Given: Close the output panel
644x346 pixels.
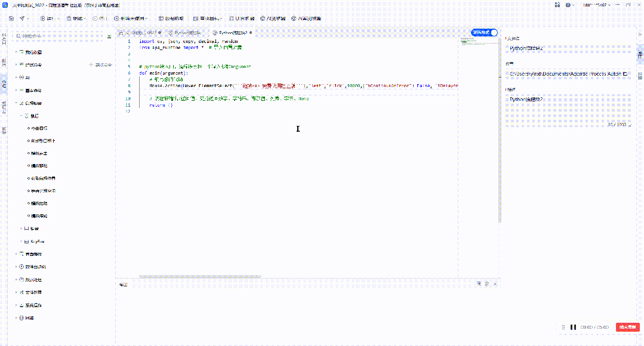Looking at the screenshot, I should [x=495, y=284].
